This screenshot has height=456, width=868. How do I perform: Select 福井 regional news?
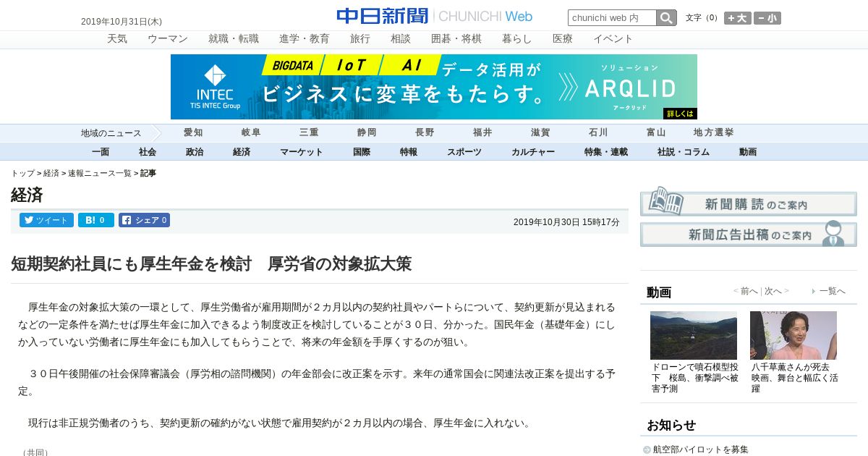pyautogui.click(x=482, y=132)
